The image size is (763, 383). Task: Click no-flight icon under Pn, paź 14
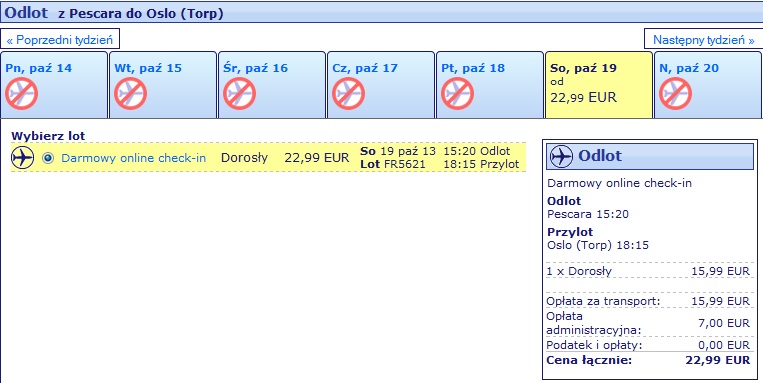point(21,93)
